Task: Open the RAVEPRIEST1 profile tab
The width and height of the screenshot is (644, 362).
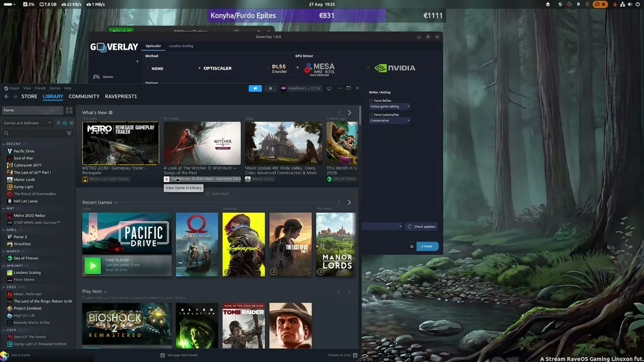Action: 121,97
